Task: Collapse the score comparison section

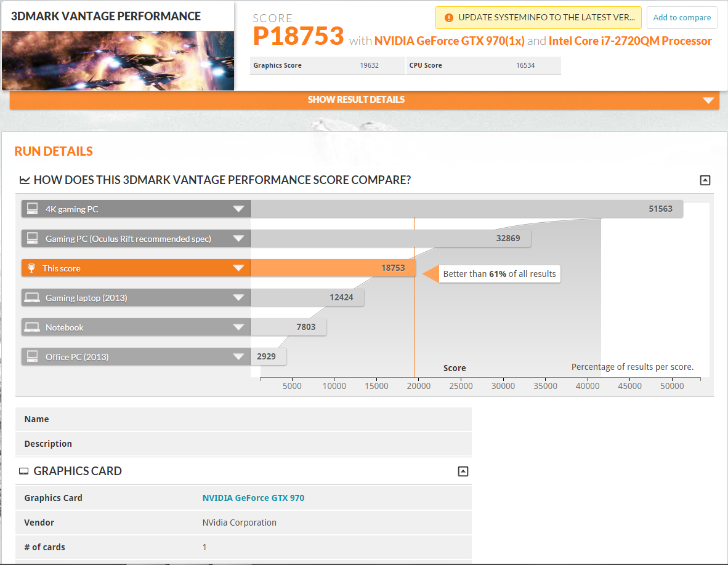Action: (705, 180)
